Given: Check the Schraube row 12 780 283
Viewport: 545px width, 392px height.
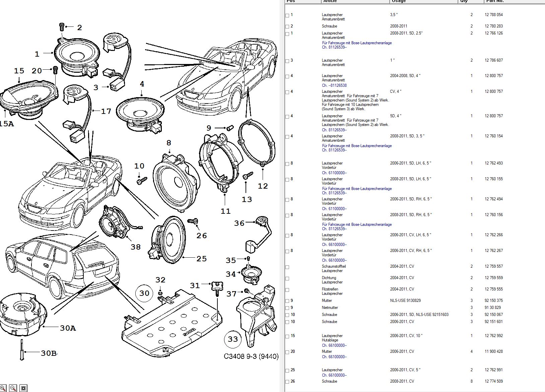Looking at the screenshot, I should pos(287,27).
